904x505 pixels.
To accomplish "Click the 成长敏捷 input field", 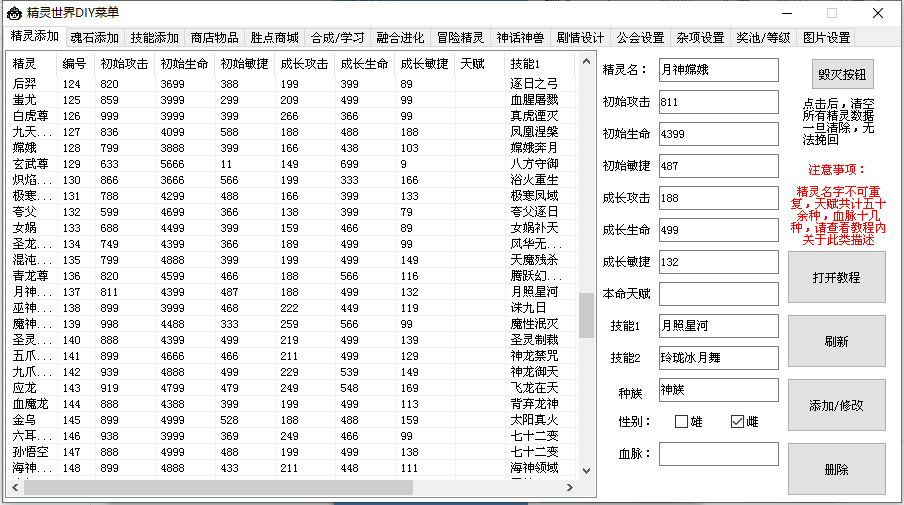I will [x=718, y=262].
